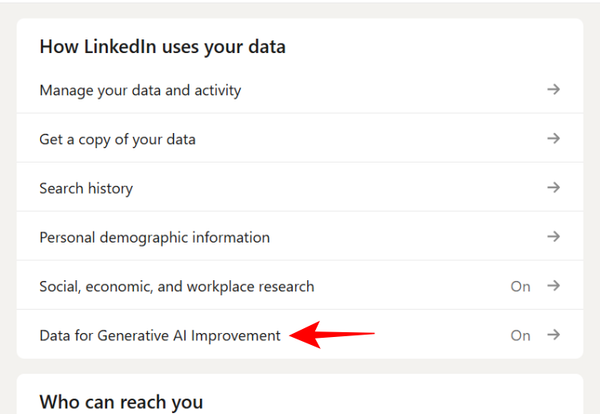Select the Search history entry
The height and width of the screenshot is (414, 600).
(86, 188)
